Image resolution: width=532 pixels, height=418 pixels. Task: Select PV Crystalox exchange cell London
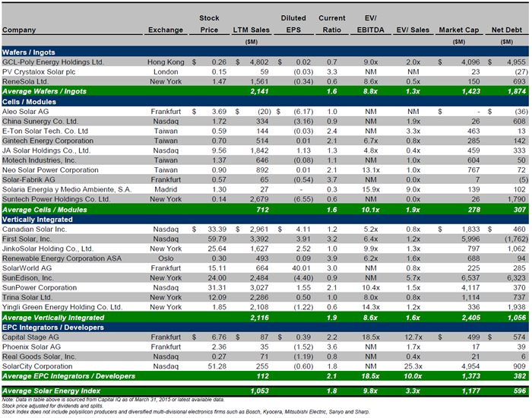pyautogui.click(x=166, y=72)
